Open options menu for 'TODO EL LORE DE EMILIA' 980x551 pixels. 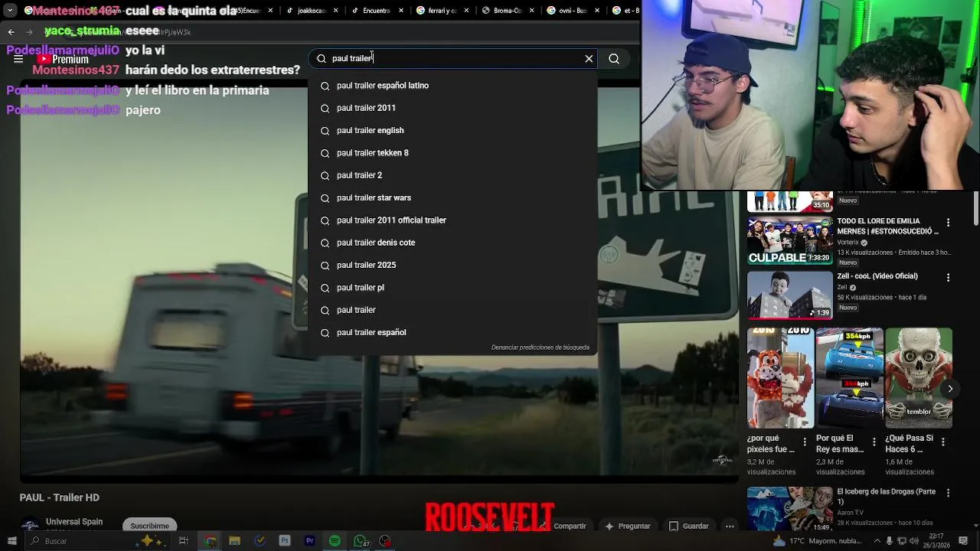948,223
